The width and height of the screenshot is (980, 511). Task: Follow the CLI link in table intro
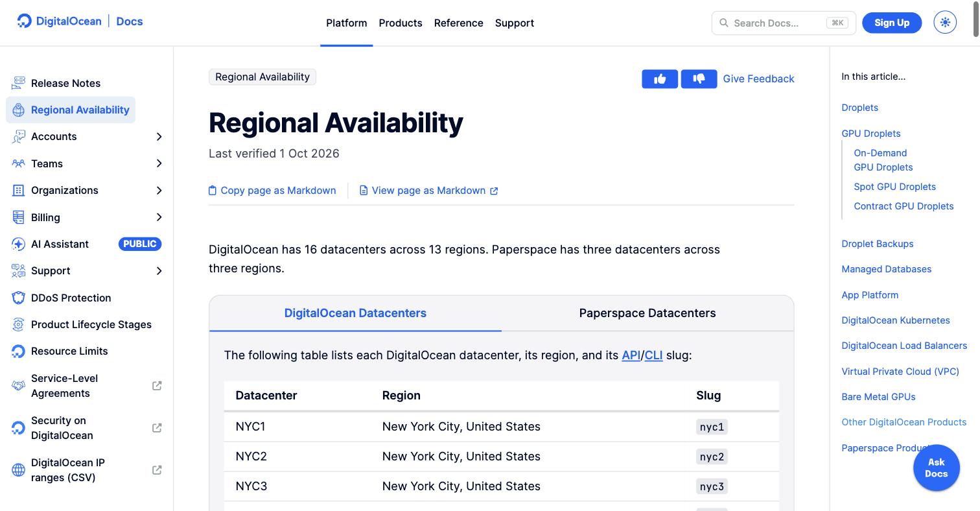tap(653, 355)
